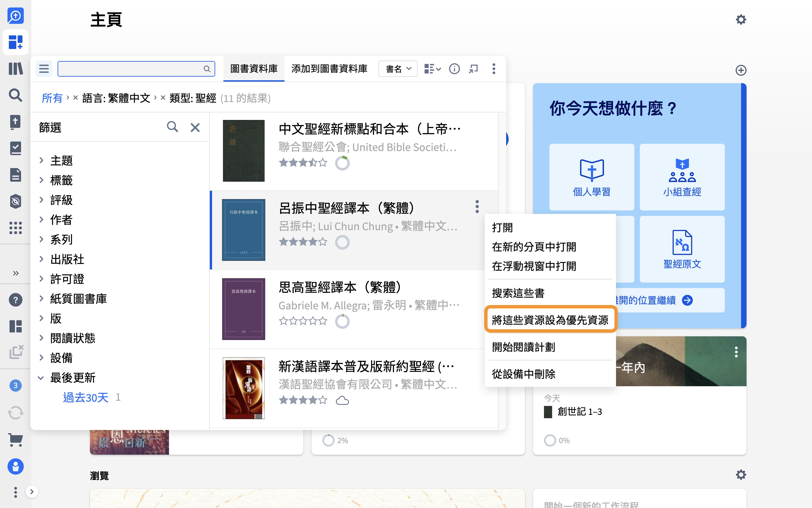This screenshot has height=508, width=812.
Task: Open the document notes icon in sidebar
Action: click(15, 175)
